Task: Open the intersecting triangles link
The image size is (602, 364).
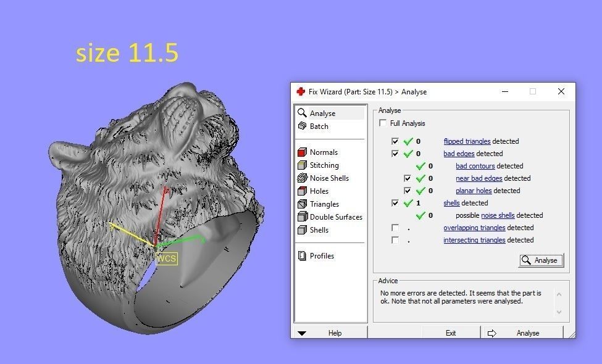Action: [474, 240]
